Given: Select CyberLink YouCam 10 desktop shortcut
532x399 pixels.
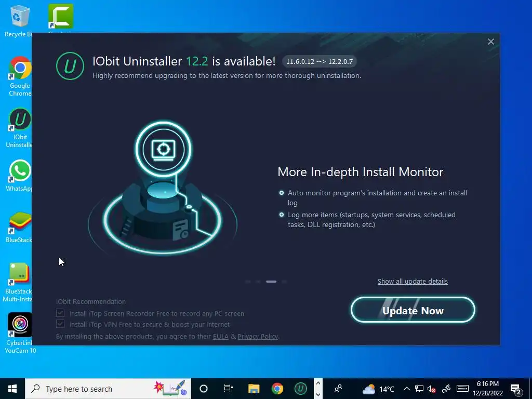Looking at the screenshot, I should (20, 333).
